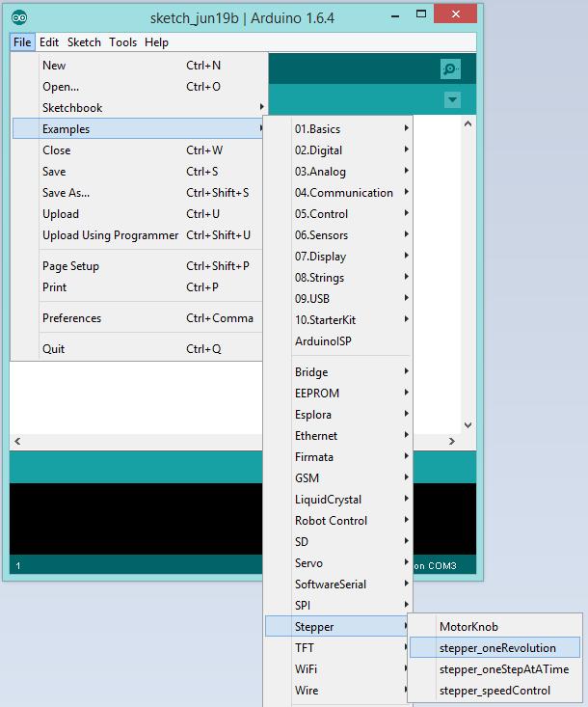Click the Arduino logo in title bar
This screenshot has width=588, height=707.
[x=19, y=17]
